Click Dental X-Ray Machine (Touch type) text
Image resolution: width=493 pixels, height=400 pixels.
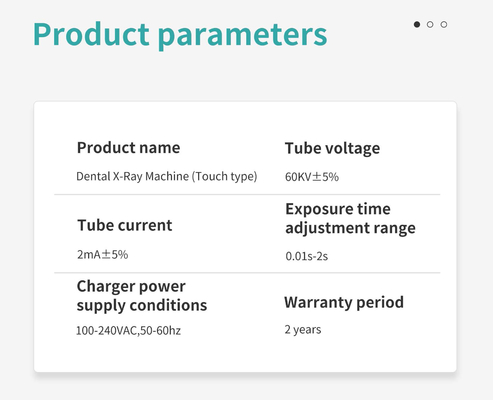167,176
